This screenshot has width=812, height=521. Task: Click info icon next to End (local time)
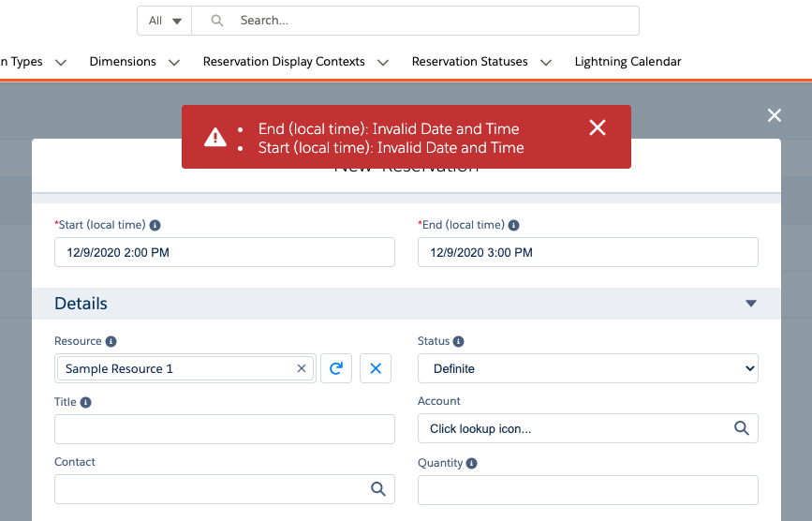point(514,225)
